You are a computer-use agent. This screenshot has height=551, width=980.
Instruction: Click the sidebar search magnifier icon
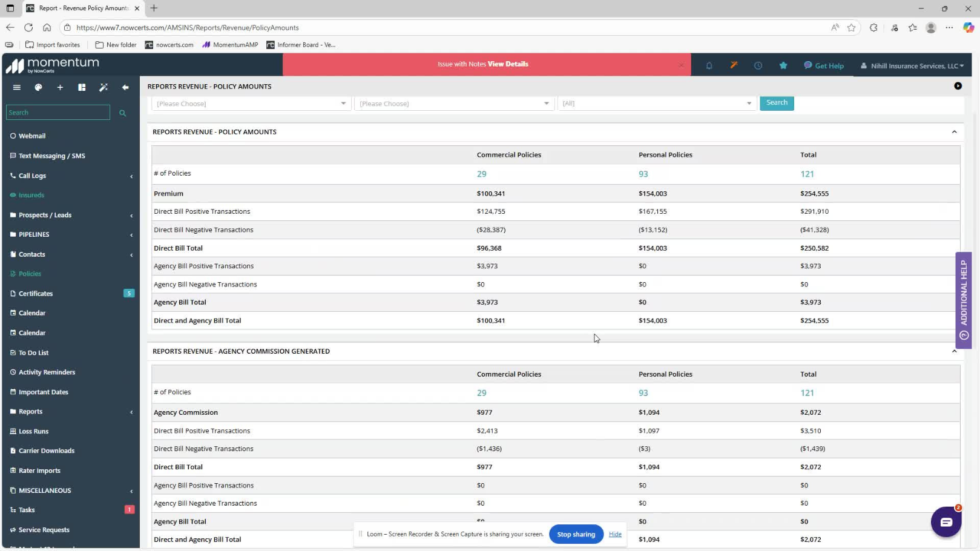tap(122, 113)
